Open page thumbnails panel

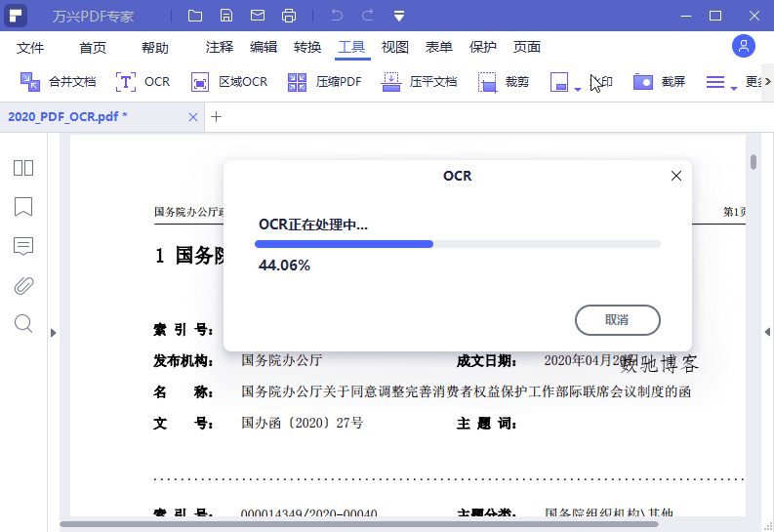[23, 168]
